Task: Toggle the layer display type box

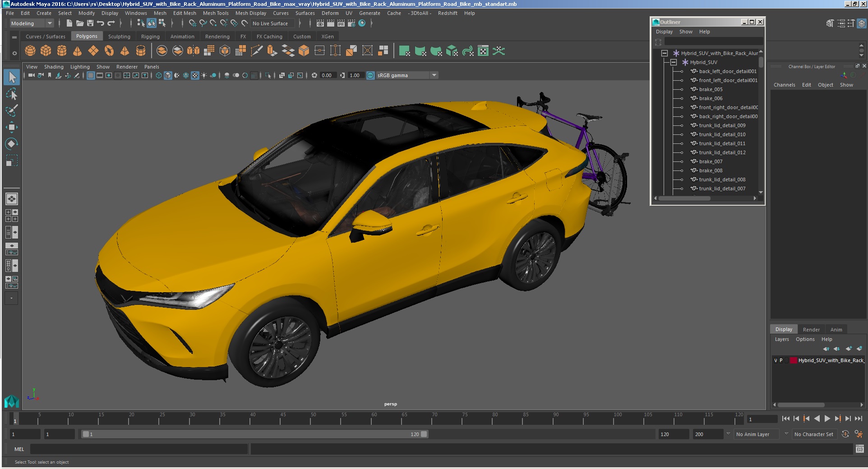Action: tap(787, 360)
